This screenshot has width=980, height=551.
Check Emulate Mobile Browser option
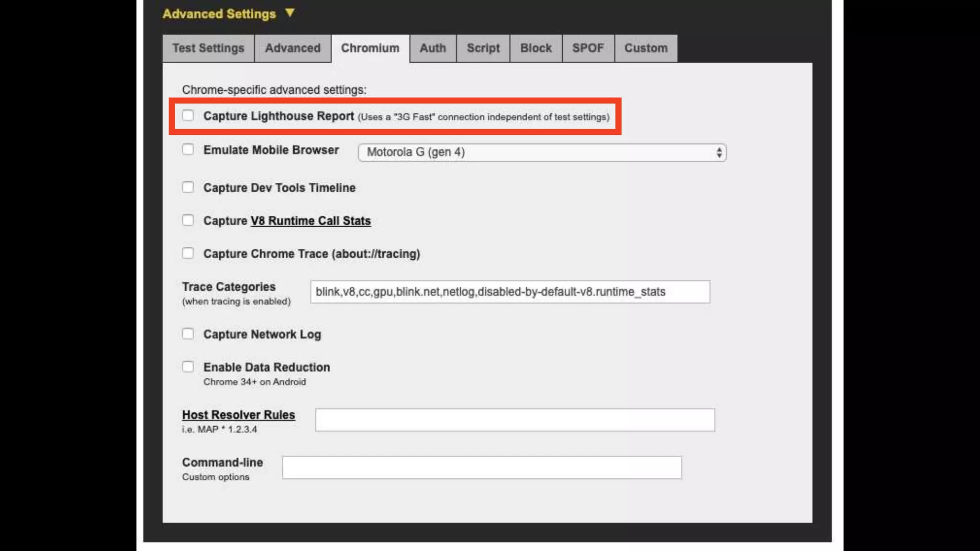(x=188, y=150)
